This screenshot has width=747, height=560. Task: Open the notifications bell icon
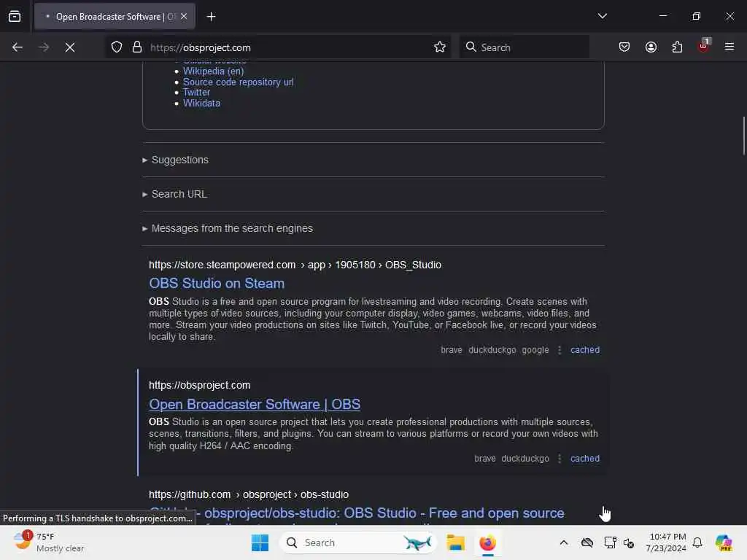click(697, 542)
